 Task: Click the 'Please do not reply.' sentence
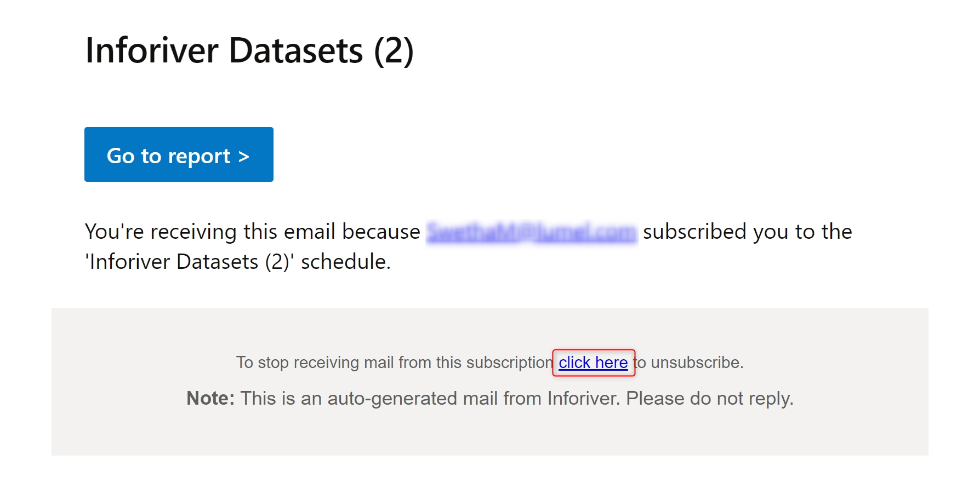710,398
